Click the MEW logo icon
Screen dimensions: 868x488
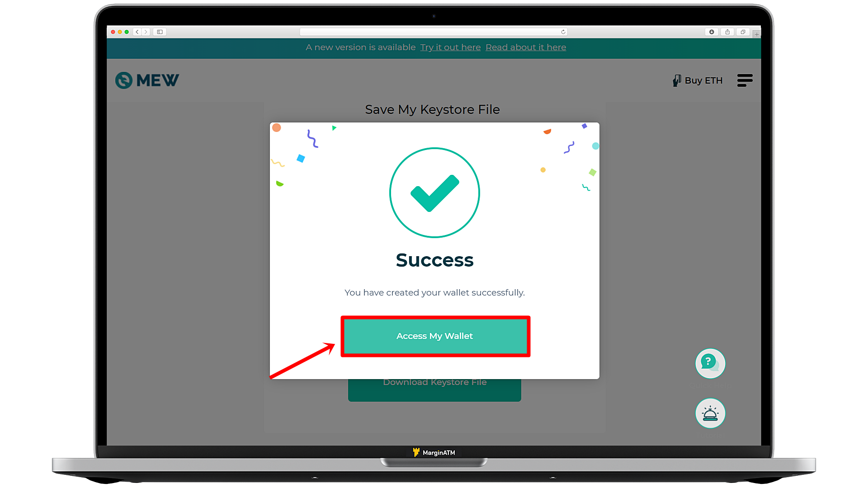[122, 80]
